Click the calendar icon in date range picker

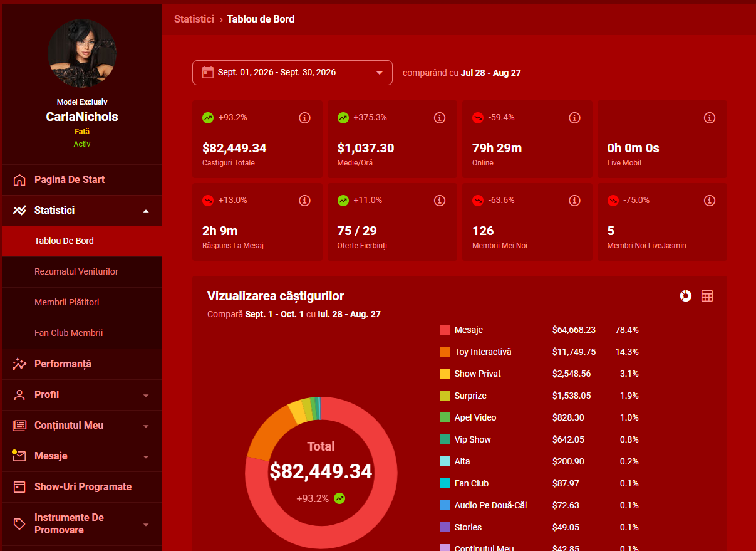pos(208,73)
